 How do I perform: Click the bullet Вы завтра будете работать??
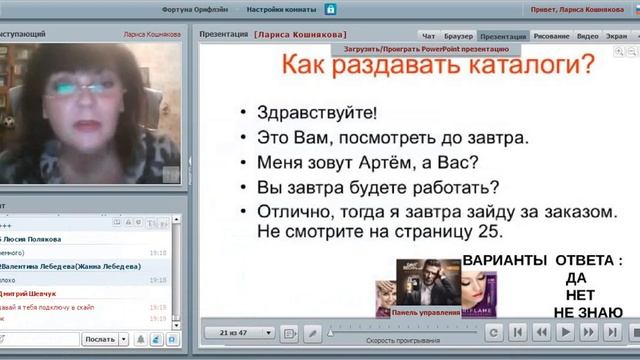(378, 188)
